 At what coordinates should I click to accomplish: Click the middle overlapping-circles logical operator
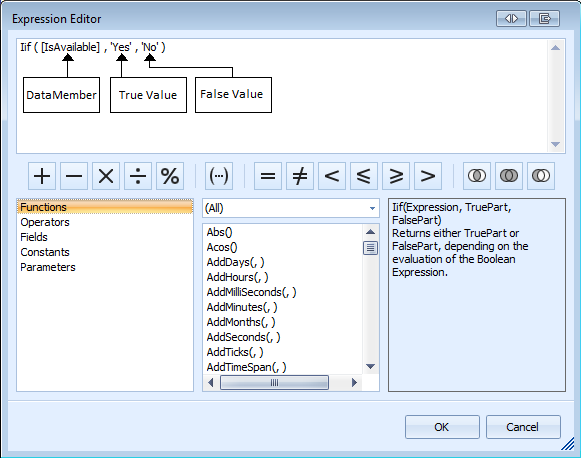tap(509, 176)
